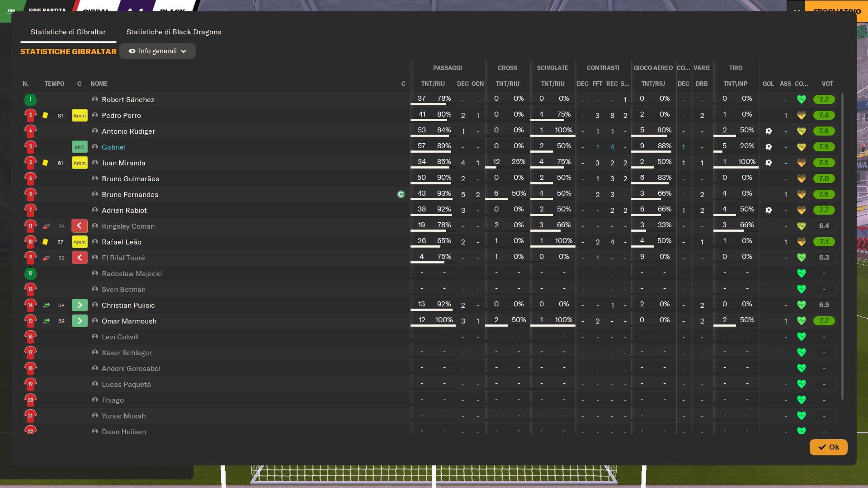Click Pedro Porro's yellow card icon
The width and height of the screenshot is (868, 488).
pos(45,115)
